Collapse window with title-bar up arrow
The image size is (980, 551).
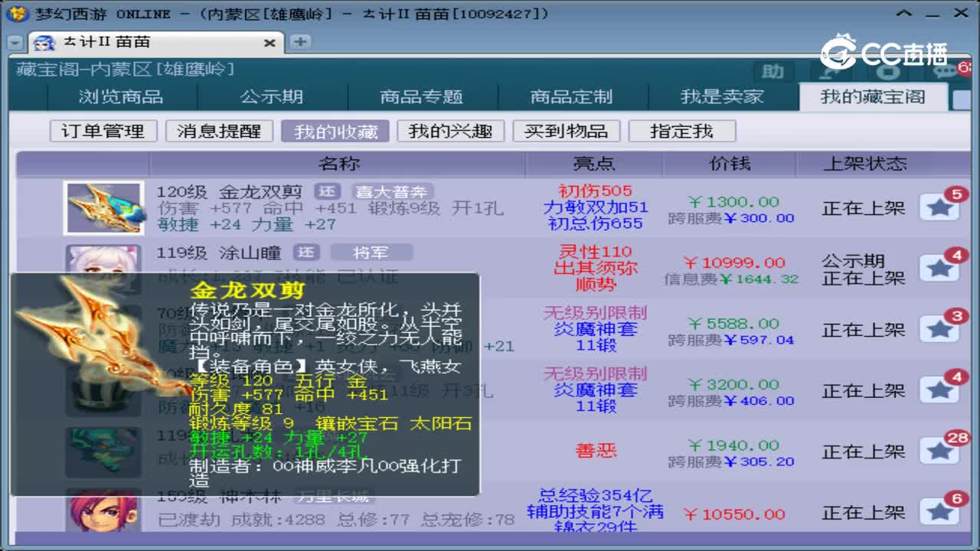pos(905,14)
